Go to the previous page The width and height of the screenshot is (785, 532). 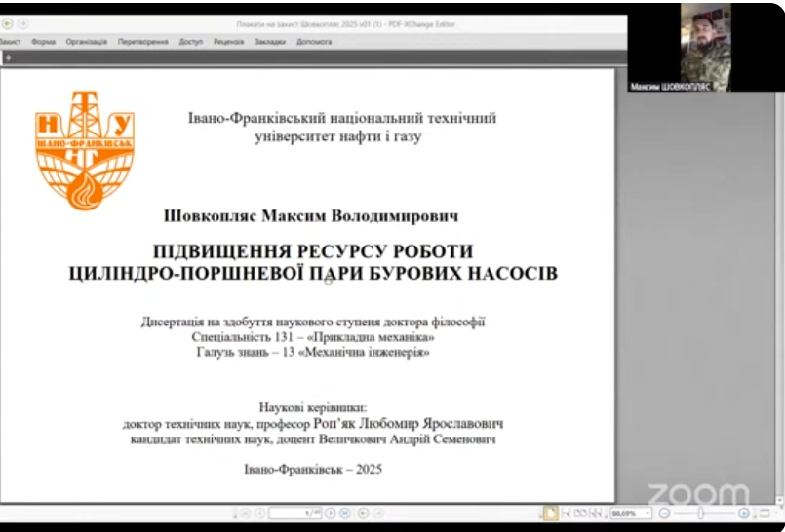[259, 513]
